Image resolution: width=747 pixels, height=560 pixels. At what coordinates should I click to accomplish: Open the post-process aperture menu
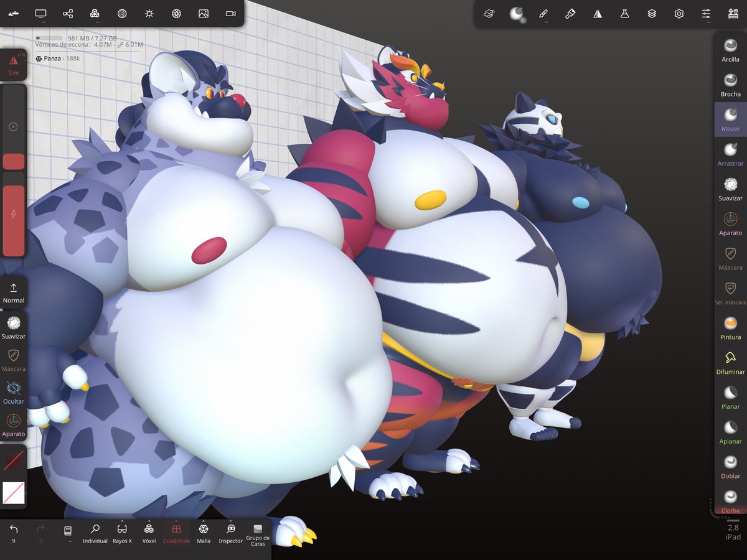pos(176,13)
